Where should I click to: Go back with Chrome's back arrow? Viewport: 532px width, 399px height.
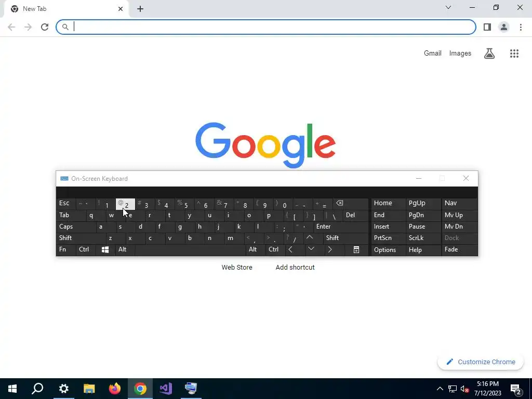click(11, 27)
